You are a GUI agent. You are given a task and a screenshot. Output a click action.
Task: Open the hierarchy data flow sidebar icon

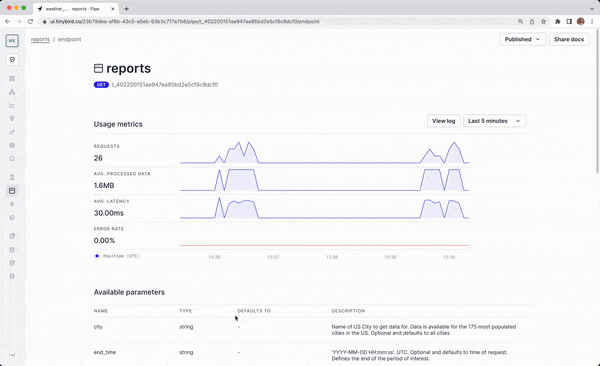click(x=12, y=92)
